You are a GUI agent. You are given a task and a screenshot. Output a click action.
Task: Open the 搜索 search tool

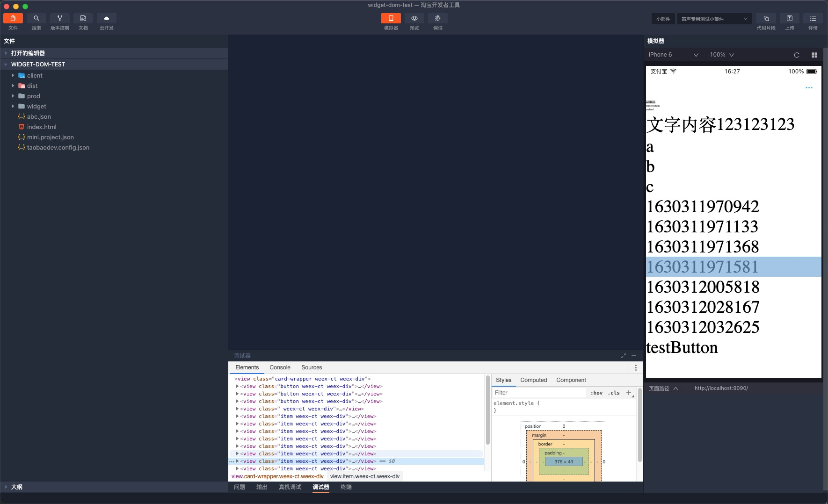[x=36, y=18]
